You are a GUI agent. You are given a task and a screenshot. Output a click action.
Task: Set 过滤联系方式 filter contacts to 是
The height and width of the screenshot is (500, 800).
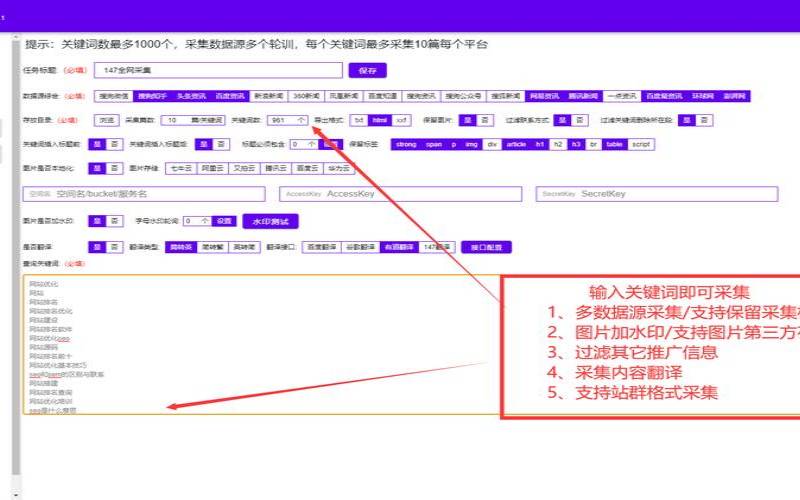pos(562,120)
